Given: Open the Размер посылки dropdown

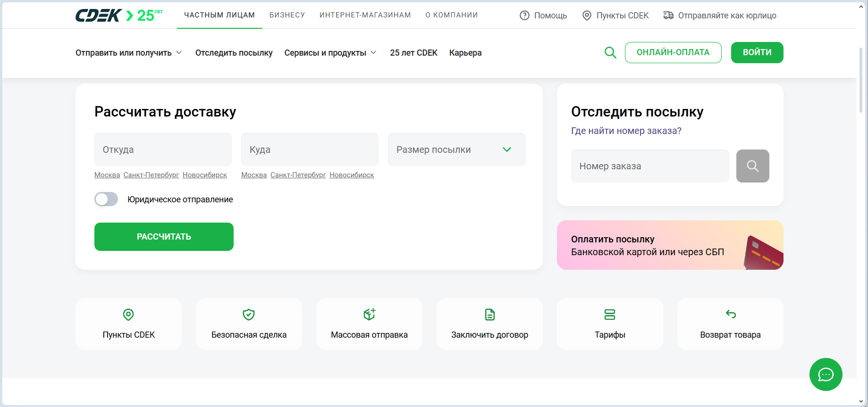Looking at the screenshot, I should coord(456,150).
